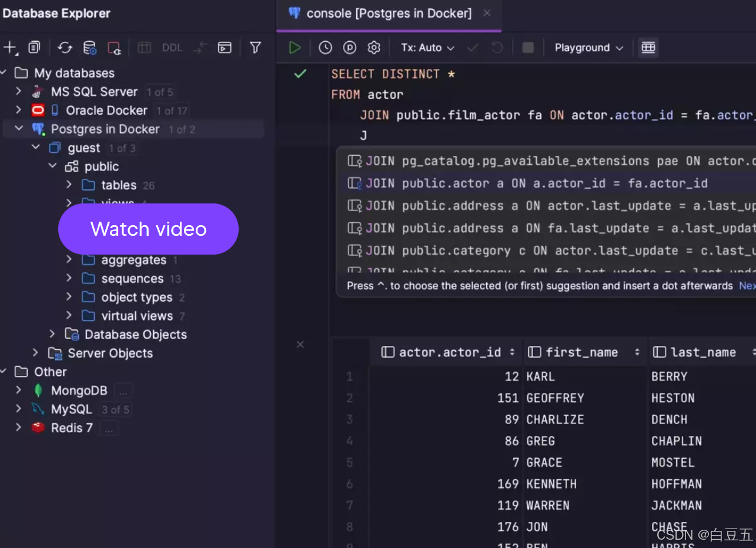Expand the Server Objects node
The image size is (756, 548).
36,353
